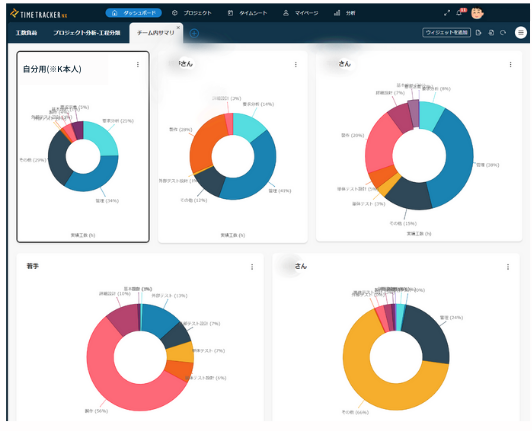Viewport: 532px width, 431px height.
Task: Open the ダッシュボード navigation item
Action: click(133, 13)
